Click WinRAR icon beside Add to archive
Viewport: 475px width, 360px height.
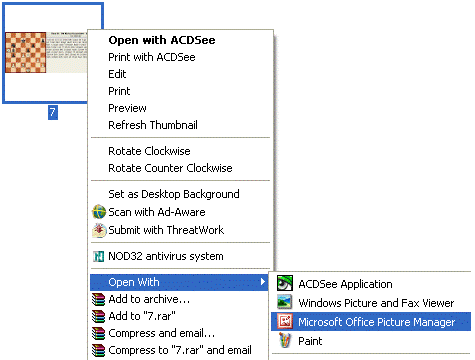98,299
